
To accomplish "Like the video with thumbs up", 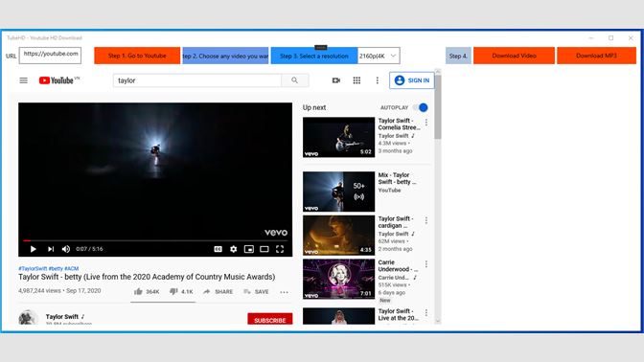I will [x=147, y=291].
